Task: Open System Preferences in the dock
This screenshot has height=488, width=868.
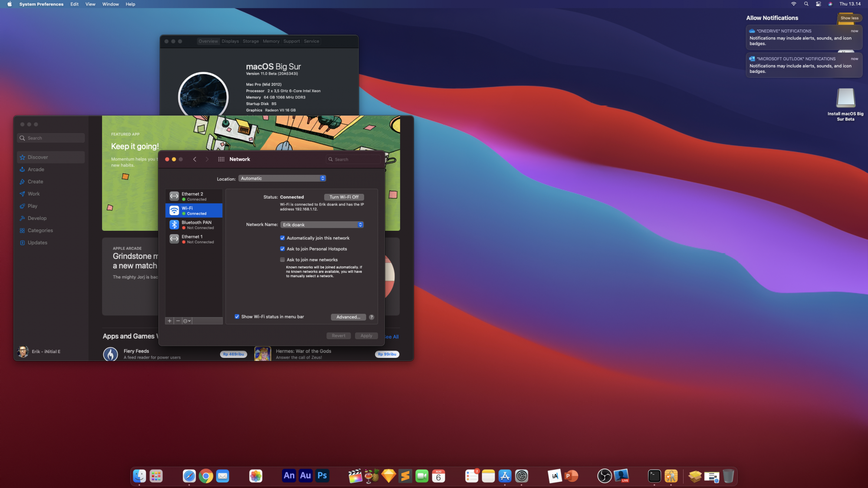Action: coord(522,476)
